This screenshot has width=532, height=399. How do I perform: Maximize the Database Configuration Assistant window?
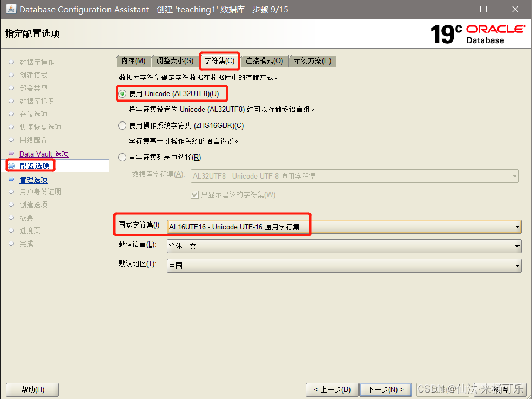483,10
